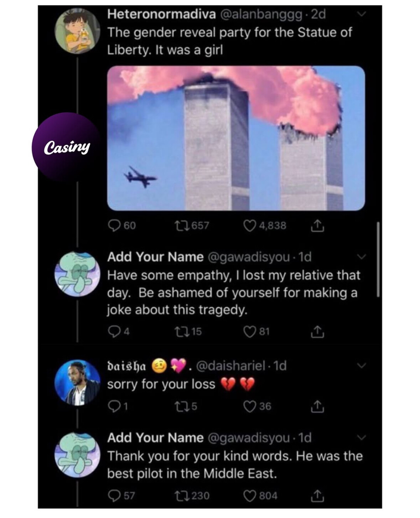Like the 'Have some empathy' reply with 81 likes
420x518 pixels.
point(256,332)
